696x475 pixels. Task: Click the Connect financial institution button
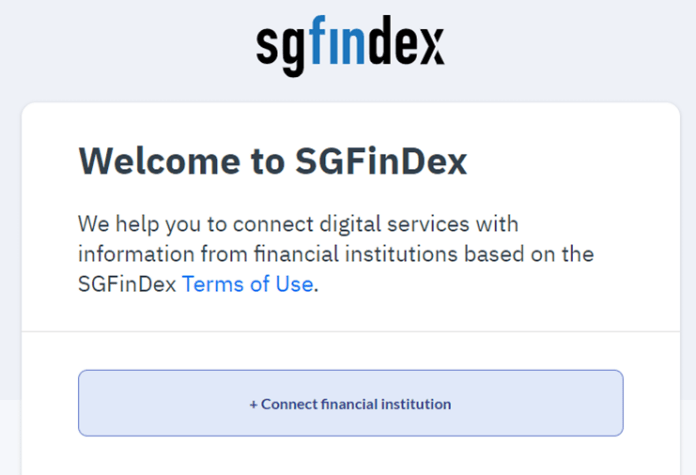(x=351, y=403)
